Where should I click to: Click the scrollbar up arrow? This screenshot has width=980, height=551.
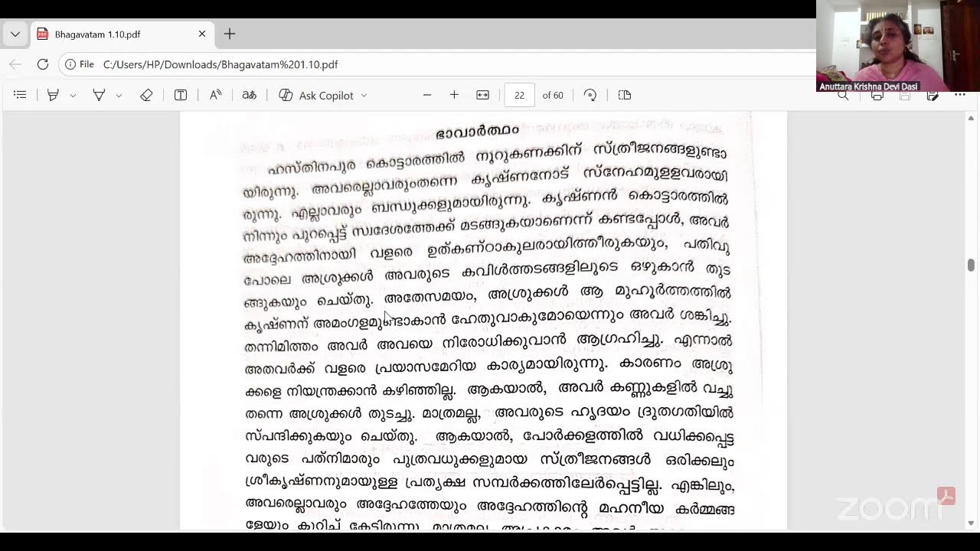[x=971, y=119]
